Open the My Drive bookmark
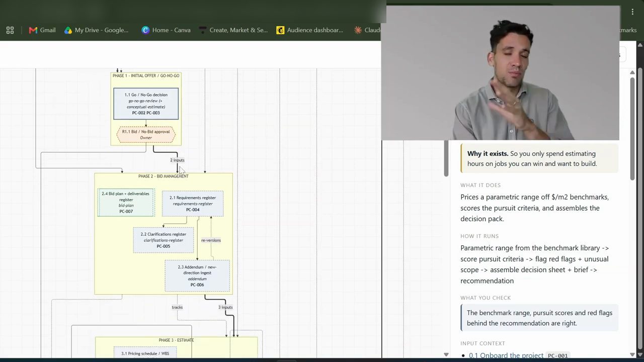The width and height of the screenshot is (644, 362). 96,30
